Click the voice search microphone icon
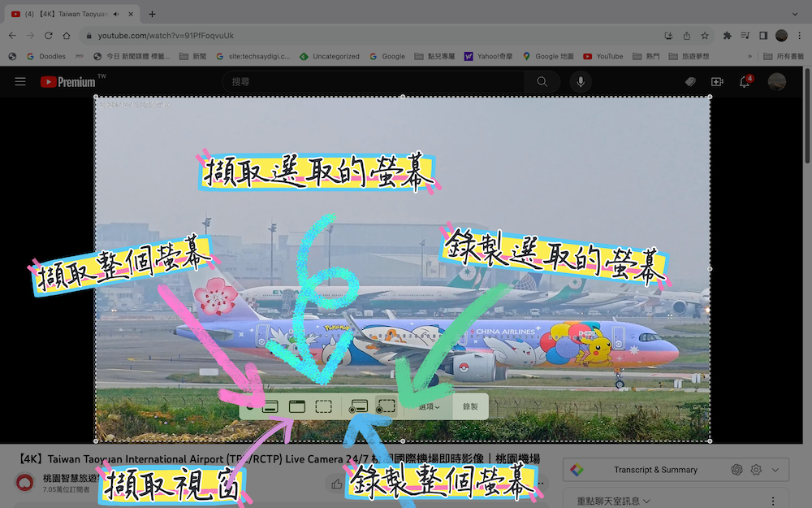Viewport: 812px width, 508px height. tap(580, 82)
